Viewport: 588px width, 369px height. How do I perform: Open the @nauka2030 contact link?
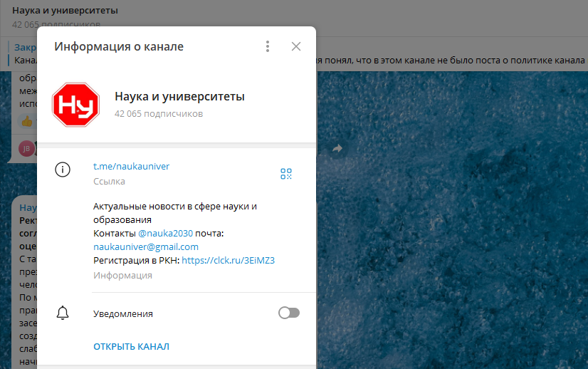point(165,234)
